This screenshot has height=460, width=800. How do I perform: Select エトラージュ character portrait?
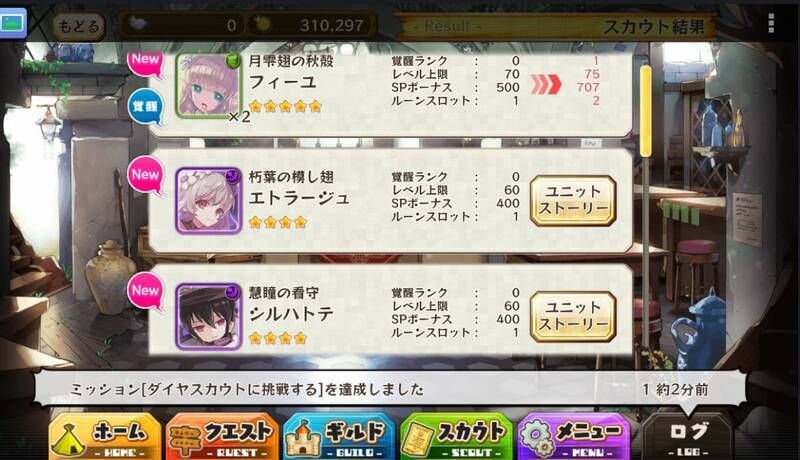tap(208, 201)
